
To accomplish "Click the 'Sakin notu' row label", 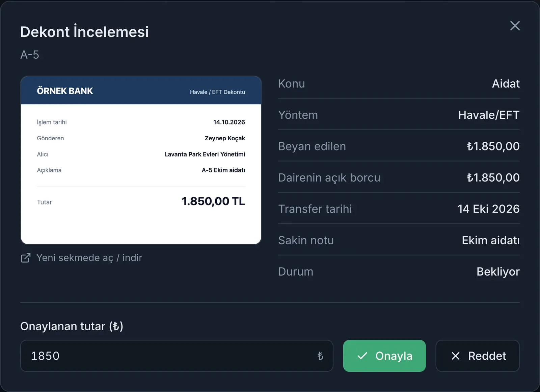I will point(306,241).
